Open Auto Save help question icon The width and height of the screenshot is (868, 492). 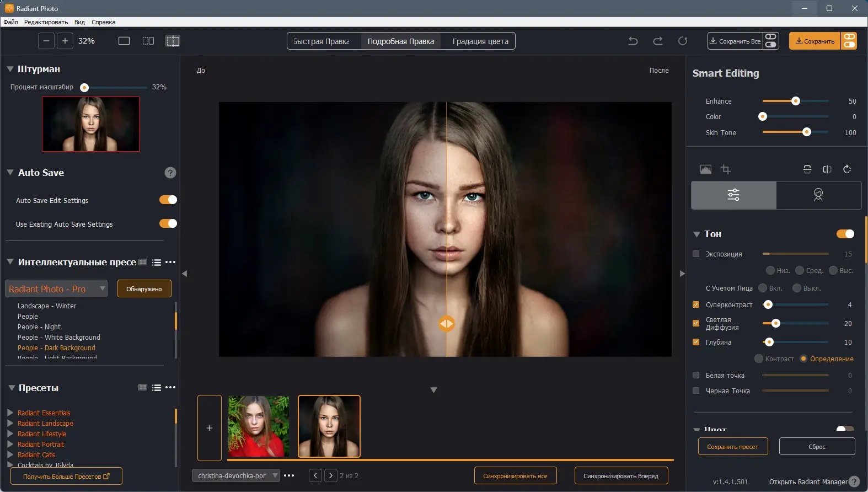click(x=170, y=173)
